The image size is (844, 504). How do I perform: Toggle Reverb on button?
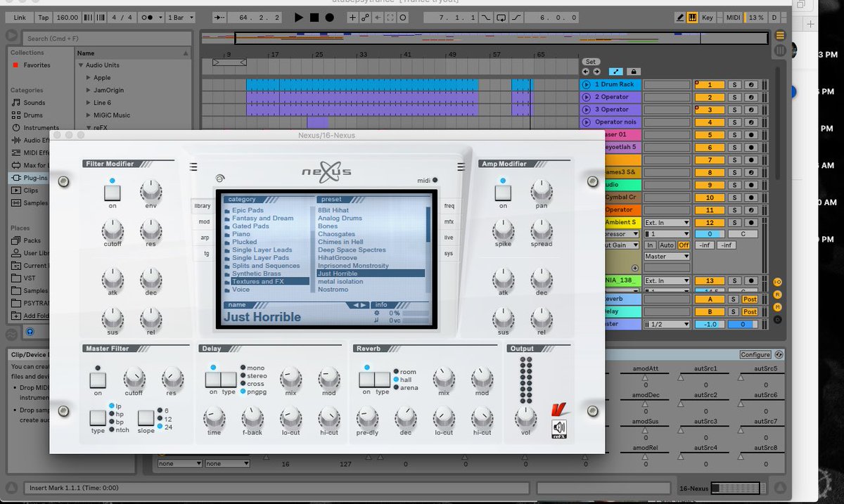coord(366,380)
